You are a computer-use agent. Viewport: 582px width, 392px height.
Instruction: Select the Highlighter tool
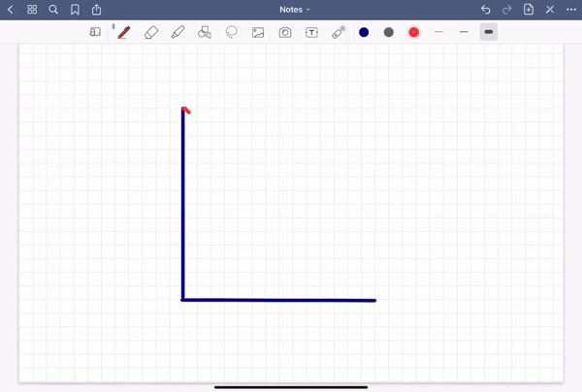point(178,32)
